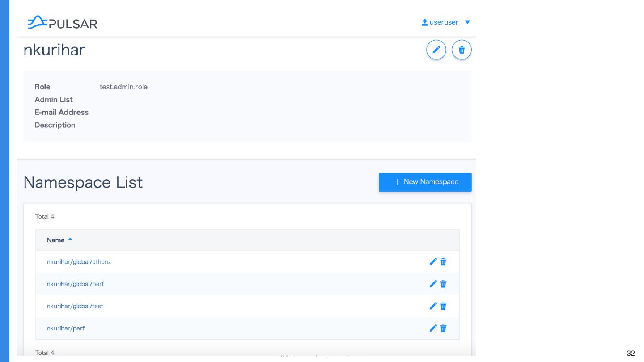Click the Name column header

tap(56, 240)
